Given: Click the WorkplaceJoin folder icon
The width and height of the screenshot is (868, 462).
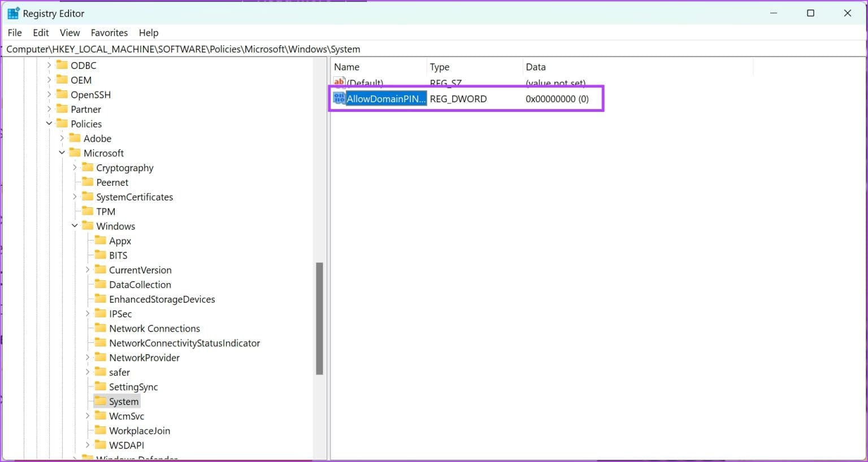Looking at the screenshot, I should click(x=101, y=430).
